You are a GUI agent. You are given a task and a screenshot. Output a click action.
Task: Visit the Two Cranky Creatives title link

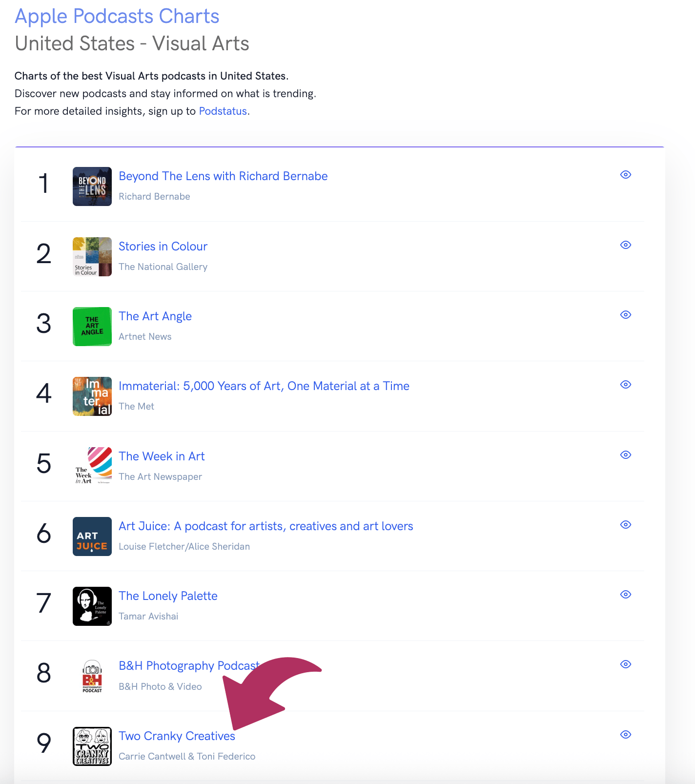click(x=177, y=736)
